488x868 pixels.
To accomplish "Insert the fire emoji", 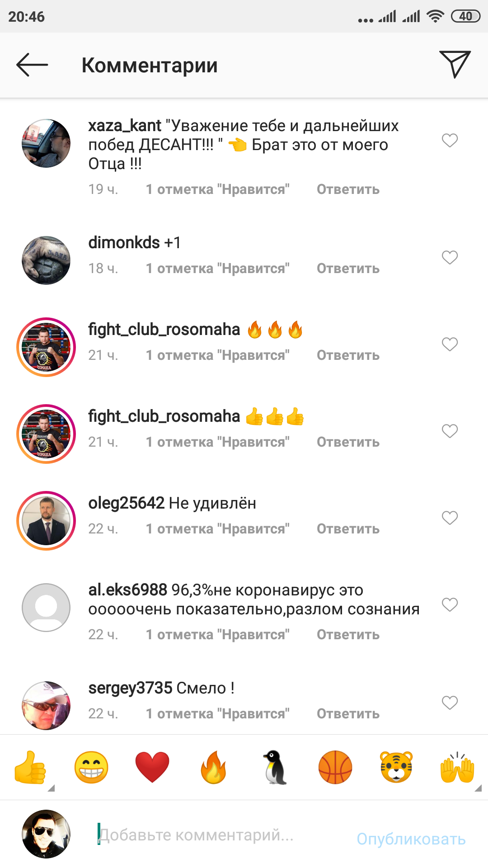I will point(213,767).
